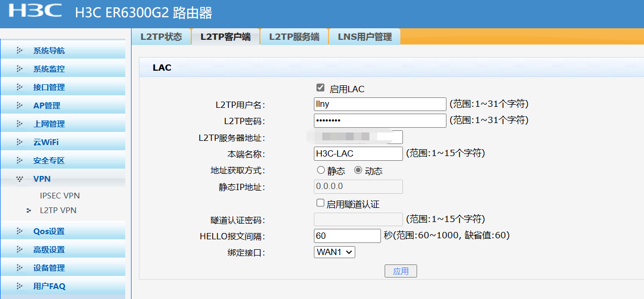Open the IPSEC VPN submenu item
Image resolution: width=644 pixels, height=299 pixels.
pos(60,196)
